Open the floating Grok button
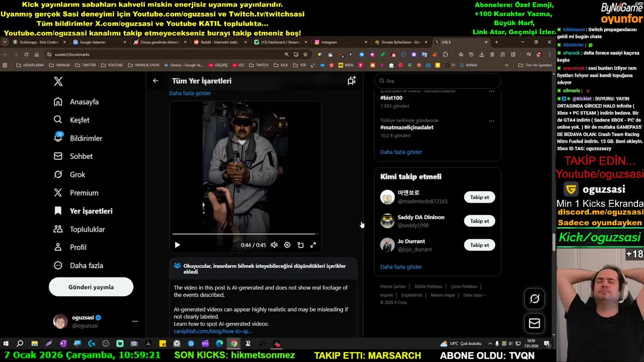644x362 pixels. (x=534, y=299)
